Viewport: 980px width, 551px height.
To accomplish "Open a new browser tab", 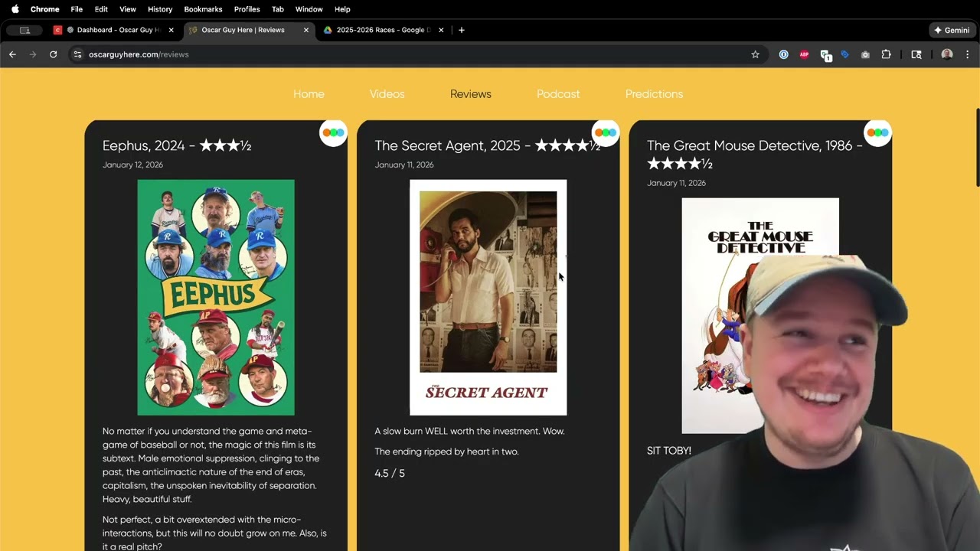I will (x=461, y=30).
